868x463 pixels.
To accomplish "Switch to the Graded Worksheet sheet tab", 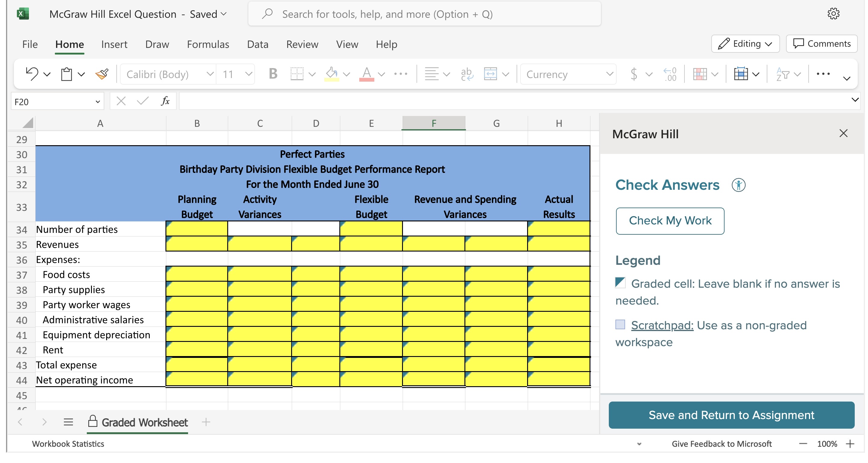I will coord(144,422).
